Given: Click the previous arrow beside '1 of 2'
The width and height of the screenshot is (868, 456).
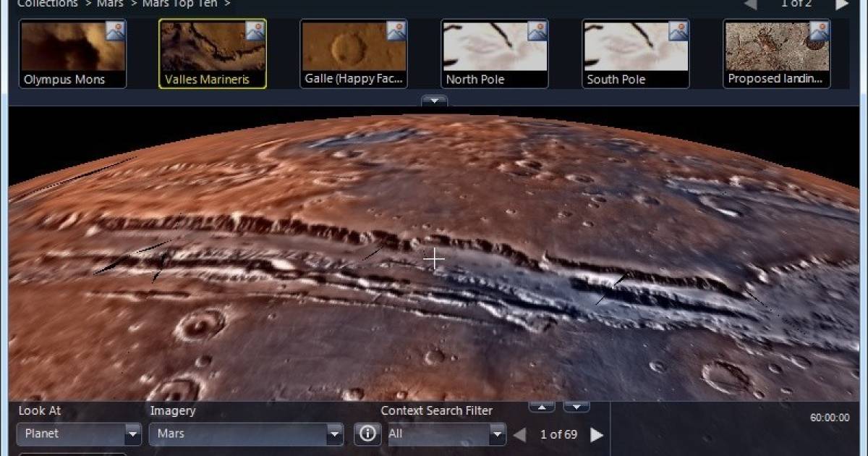Looking at the screenshot, I should click(750, 4).
